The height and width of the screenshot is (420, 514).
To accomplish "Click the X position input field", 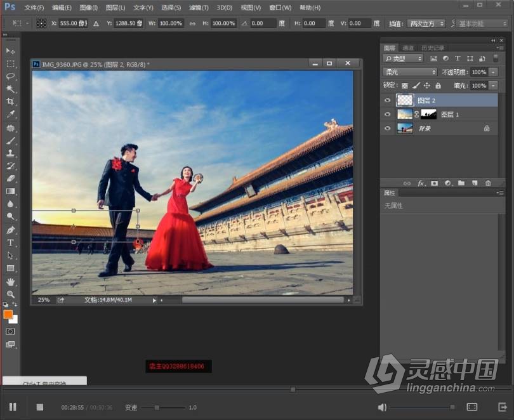I will pyautogui.click(x=74, y=23).
